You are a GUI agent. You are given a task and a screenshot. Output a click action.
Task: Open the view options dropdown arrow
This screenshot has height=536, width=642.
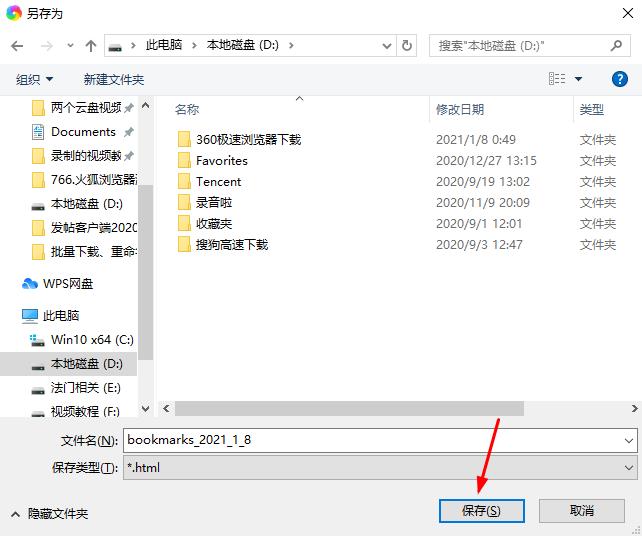coord(579,79)
